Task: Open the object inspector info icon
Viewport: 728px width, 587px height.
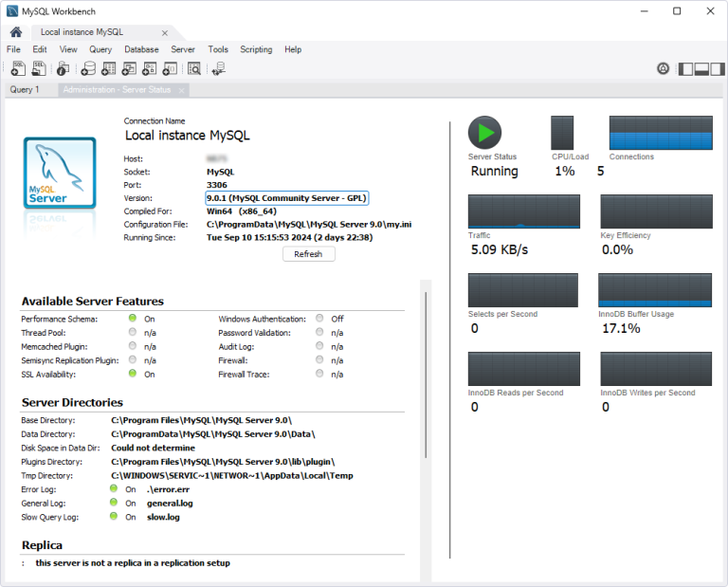Action: pyautogui.click(x=64, y=68)
